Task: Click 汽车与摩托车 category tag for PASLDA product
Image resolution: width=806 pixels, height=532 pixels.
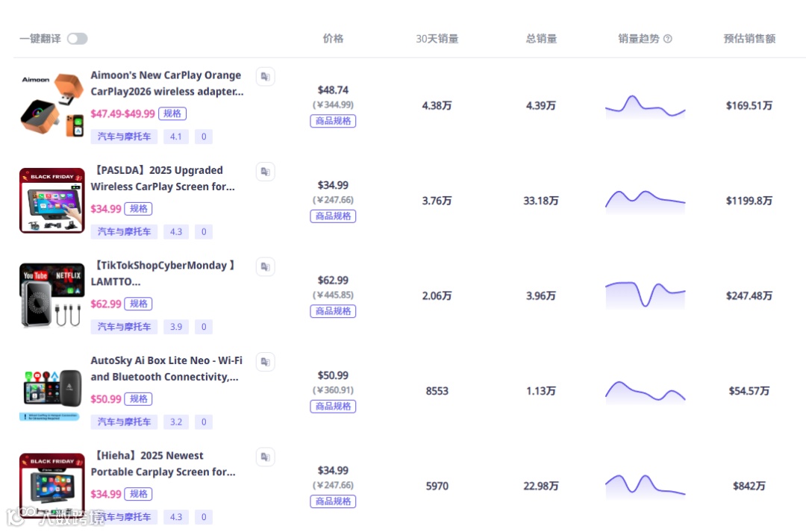Action: (124, 232)
